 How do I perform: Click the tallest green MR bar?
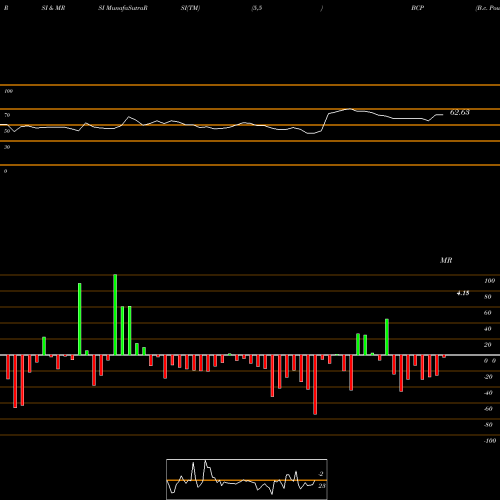115,315
